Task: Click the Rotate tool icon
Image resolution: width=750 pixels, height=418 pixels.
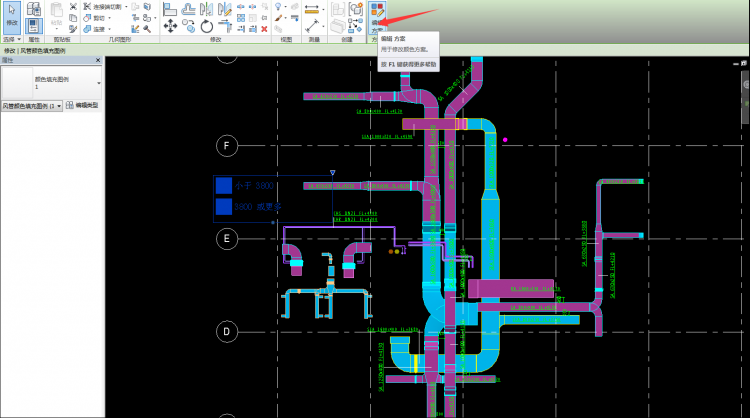Action: tap(207, 27)
